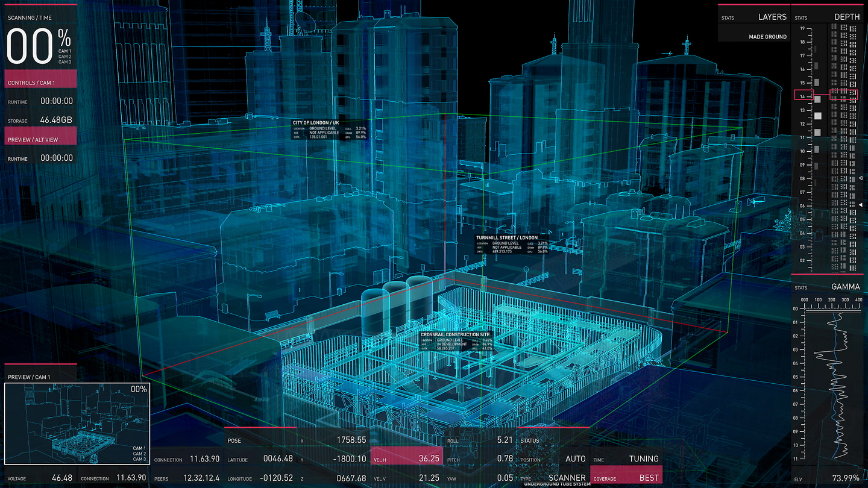Click the 00% readout in Cam 1 preview
The width and height of the screenshot is (868, 488).
click(x=139, y=389)
